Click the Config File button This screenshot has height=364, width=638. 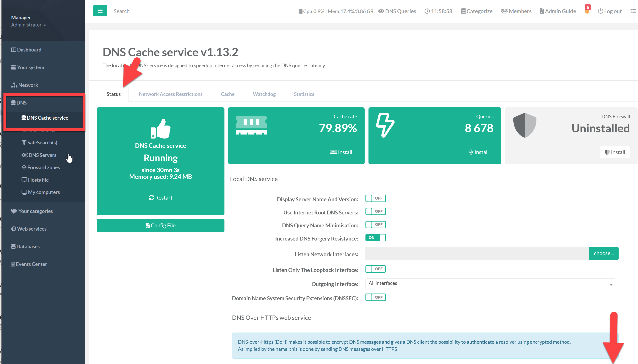160,225
